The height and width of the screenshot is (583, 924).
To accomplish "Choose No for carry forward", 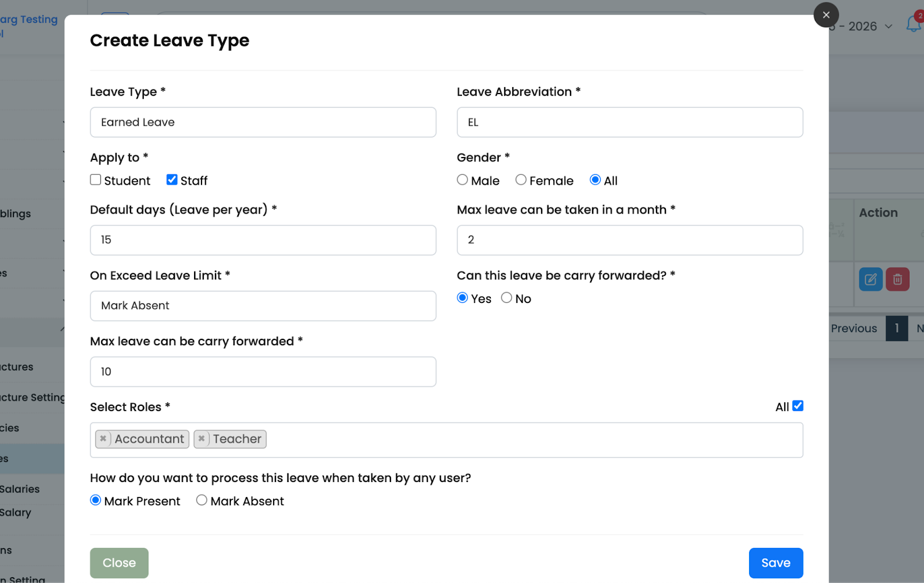I will pos(506,298).
